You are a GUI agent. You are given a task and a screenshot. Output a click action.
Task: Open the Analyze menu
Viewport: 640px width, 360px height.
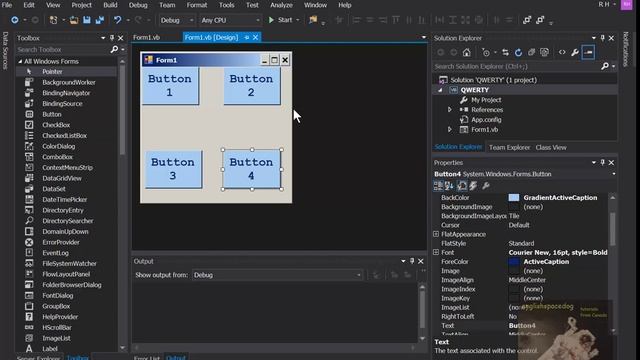281,5
